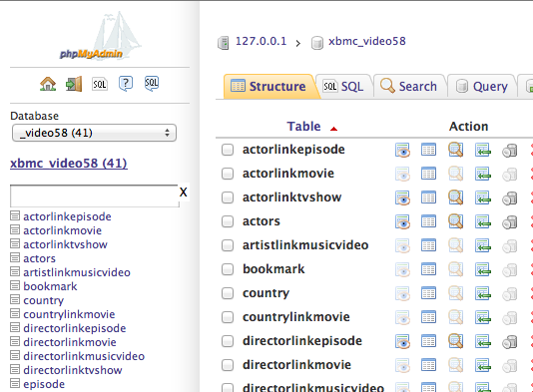Open bookmark in the sidebar list

[50, 286]
